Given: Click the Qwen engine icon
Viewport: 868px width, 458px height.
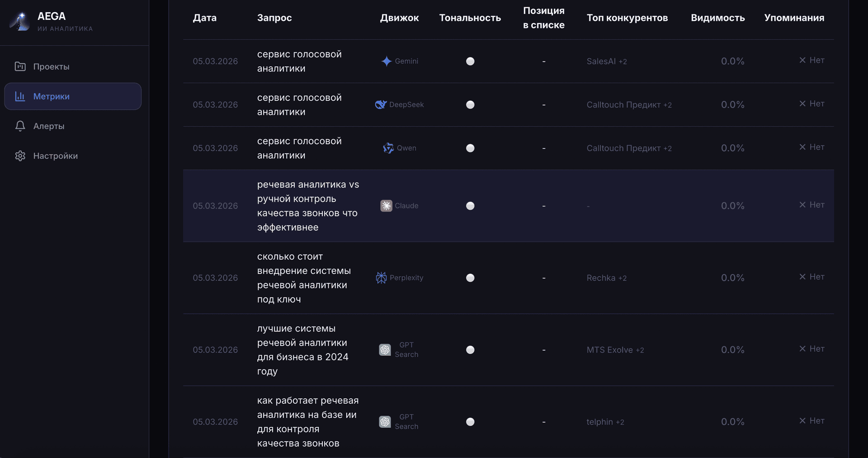Looking at the screenshot, I should 388,148.
